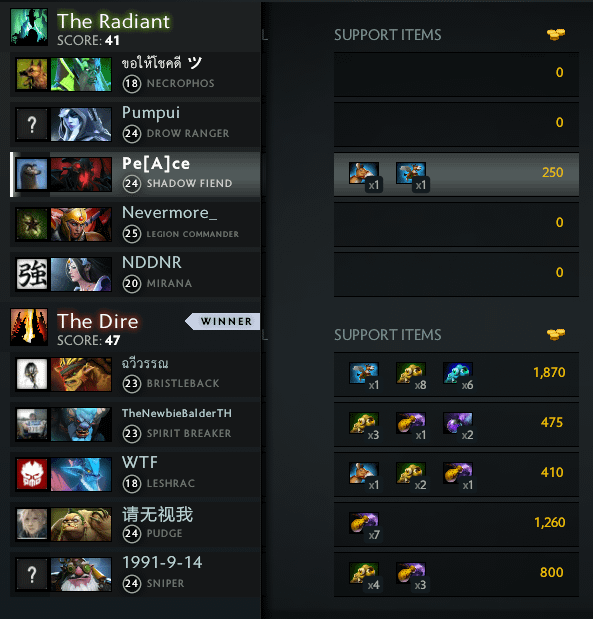This screenshot has height=619, width=593.
Task: Click Leshrac's Animal Courier x1 icon
Action: tap(364, 473)
